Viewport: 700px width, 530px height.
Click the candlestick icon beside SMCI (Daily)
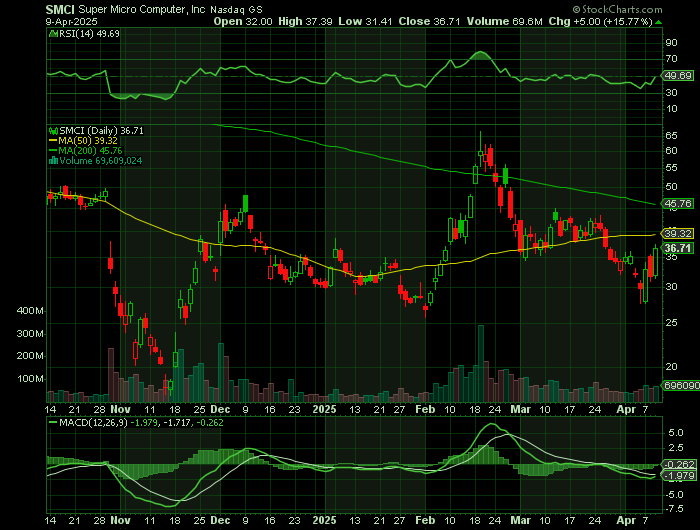pyautogui.click(x=53, y=131)
